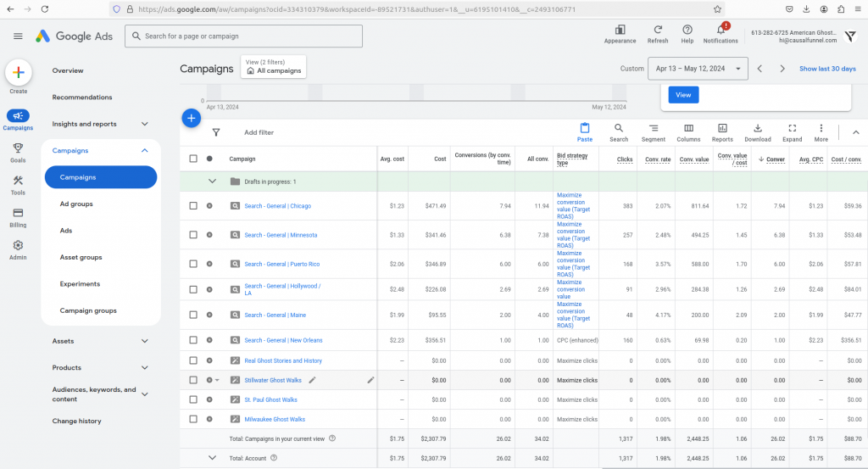868x469 pixels.
Task: Open Appearance settings icon
Action: point(620,30)
